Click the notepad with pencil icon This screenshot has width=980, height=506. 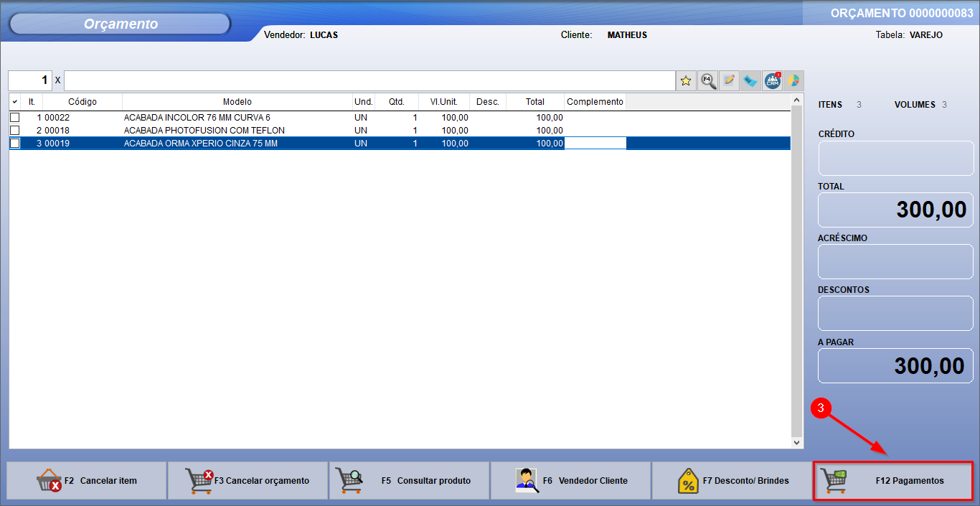tap(730, 80)
